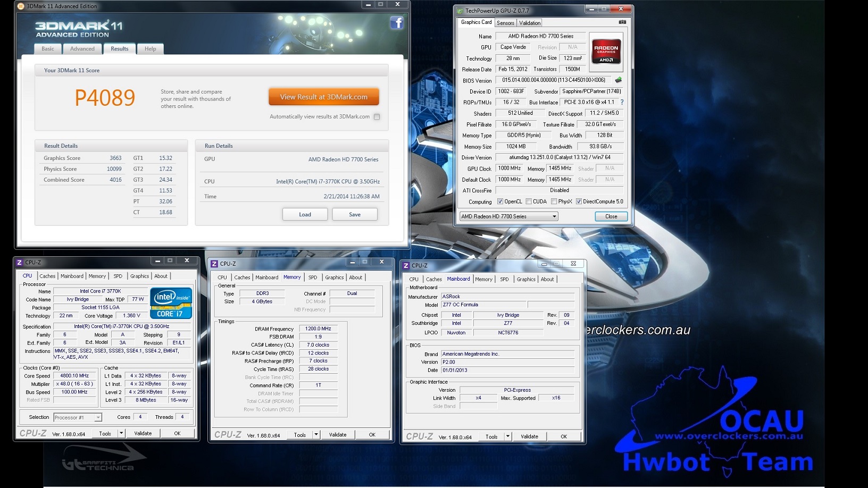Click View Result at 3DMark.com button
Viewport: 868px width, 488px height.
coord(323,97)
